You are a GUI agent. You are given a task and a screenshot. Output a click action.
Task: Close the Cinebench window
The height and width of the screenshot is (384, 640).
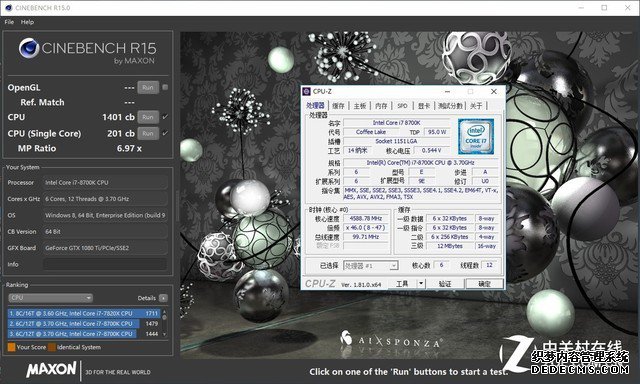click(628, 8)
